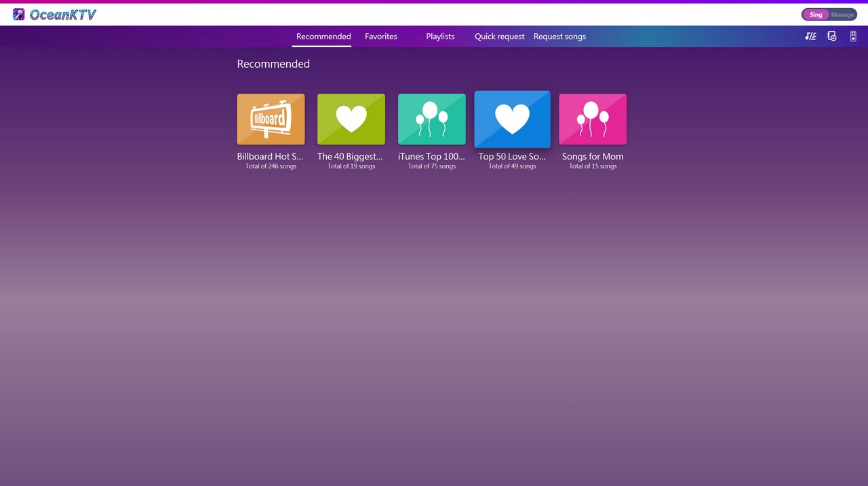The image size is (868, 486).
Task: Click the OceanKTV wordmark text
Action: (63, 14)
